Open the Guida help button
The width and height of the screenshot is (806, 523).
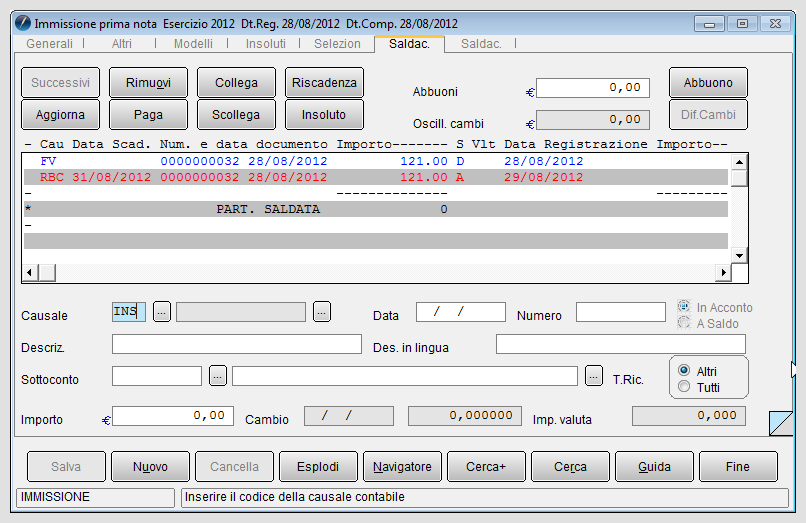[x=654, y=466]
